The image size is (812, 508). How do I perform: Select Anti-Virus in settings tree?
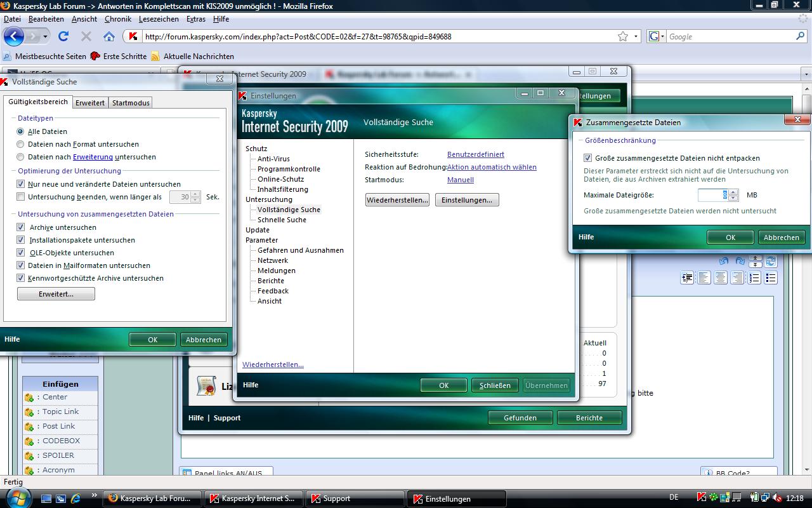point(273,159)
